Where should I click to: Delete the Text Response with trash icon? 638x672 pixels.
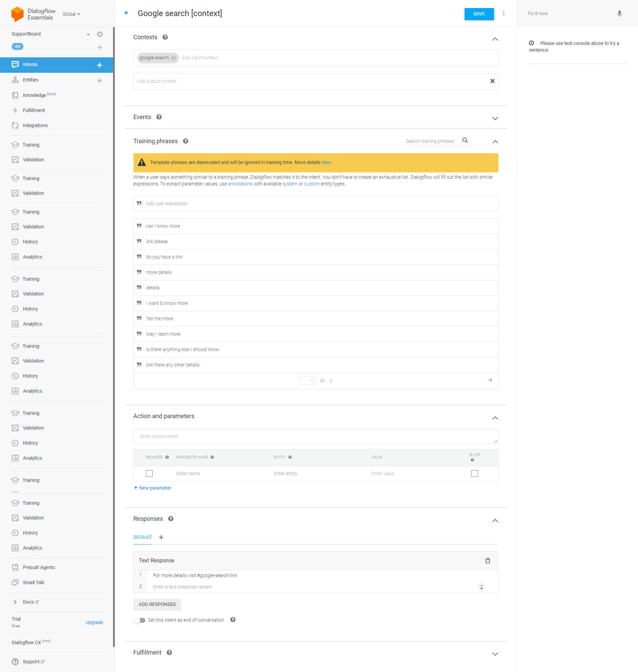click(487, 561)
